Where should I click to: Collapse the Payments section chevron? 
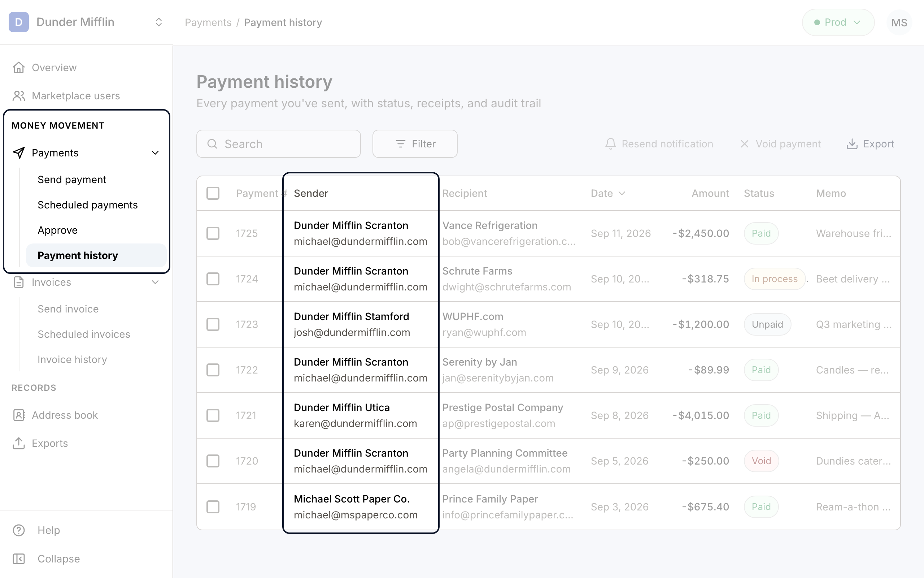coord(155,153)
